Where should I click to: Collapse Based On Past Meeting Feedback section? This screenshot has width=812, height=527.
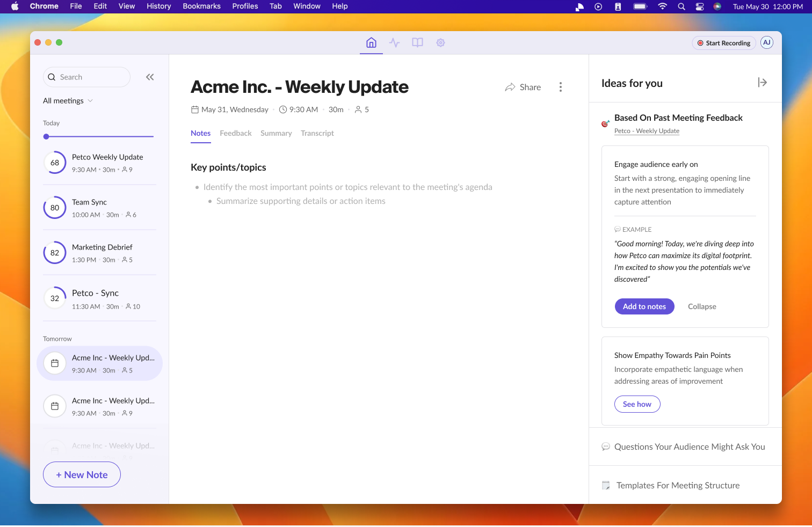click(x=678, y=118)
